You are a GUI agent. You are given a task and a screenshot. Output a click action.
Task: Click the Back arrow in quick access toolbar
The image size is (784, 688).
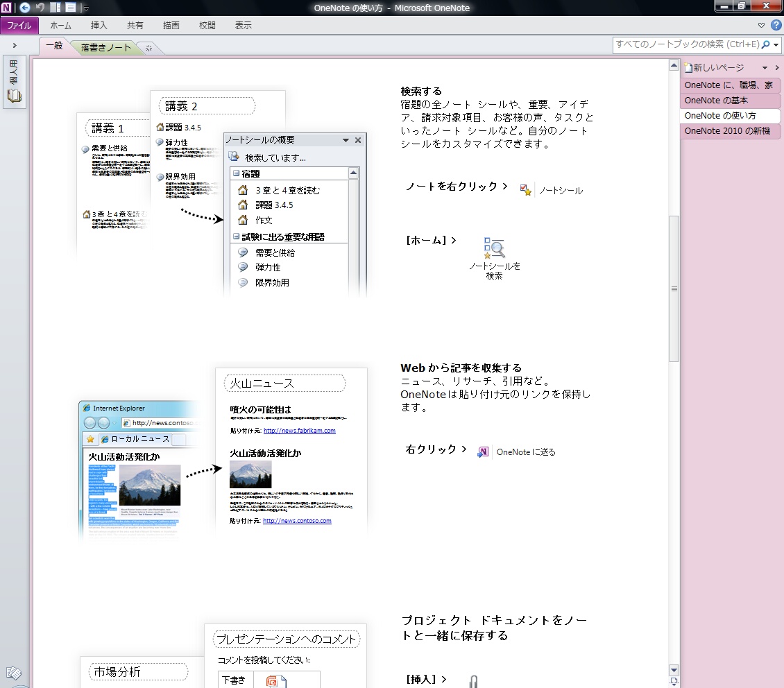[x=24, y=8]
